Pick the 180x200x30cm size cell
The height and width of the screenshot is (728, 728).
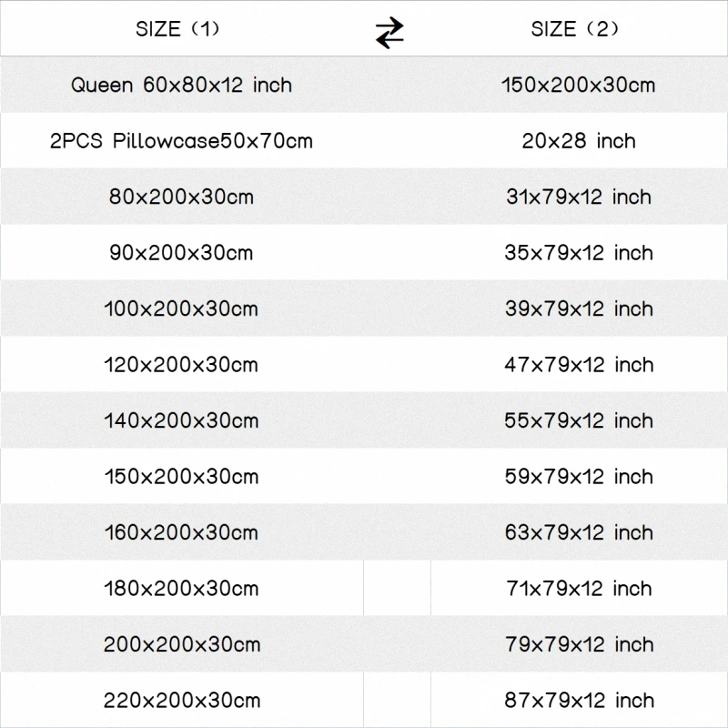[182, 589]
